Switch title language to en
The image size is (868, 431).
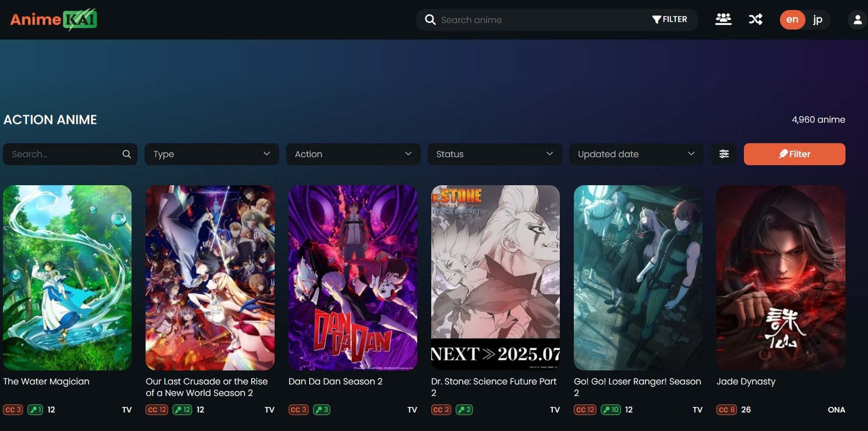tap(792, 20)
